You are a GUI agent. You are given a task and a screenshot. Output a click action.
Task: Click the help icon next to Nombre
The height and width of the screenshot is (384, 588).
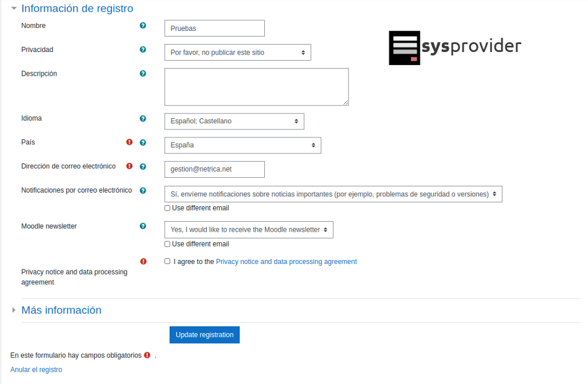[x=143, y=25]
